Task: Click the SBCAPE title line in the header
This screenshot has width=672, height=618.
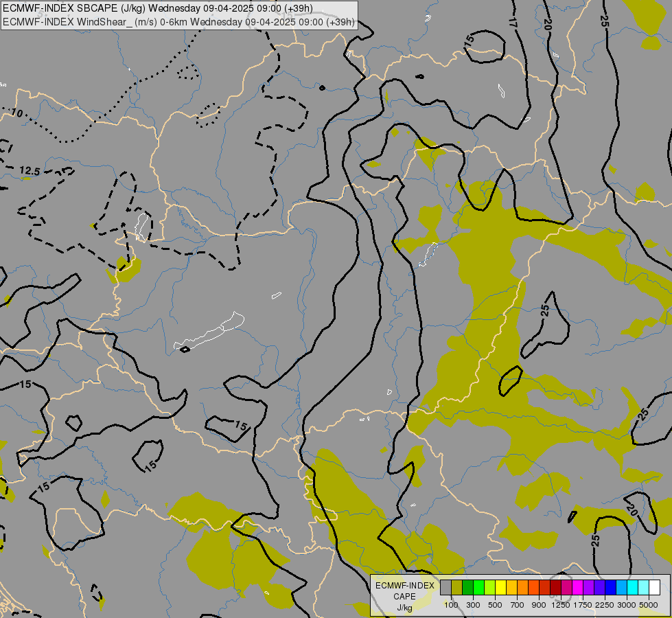Action: coord(158,8)
